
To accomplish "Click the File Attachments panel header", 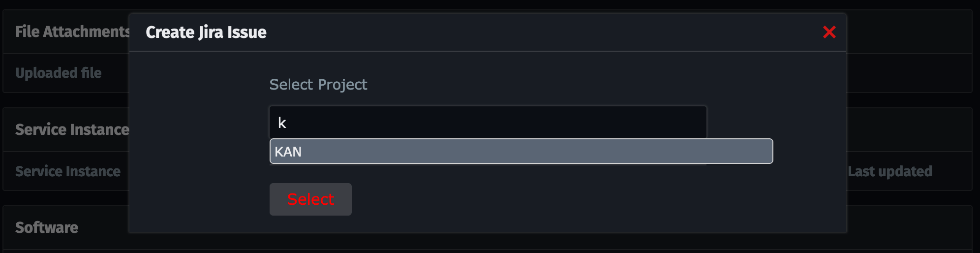I will (72, 32).
